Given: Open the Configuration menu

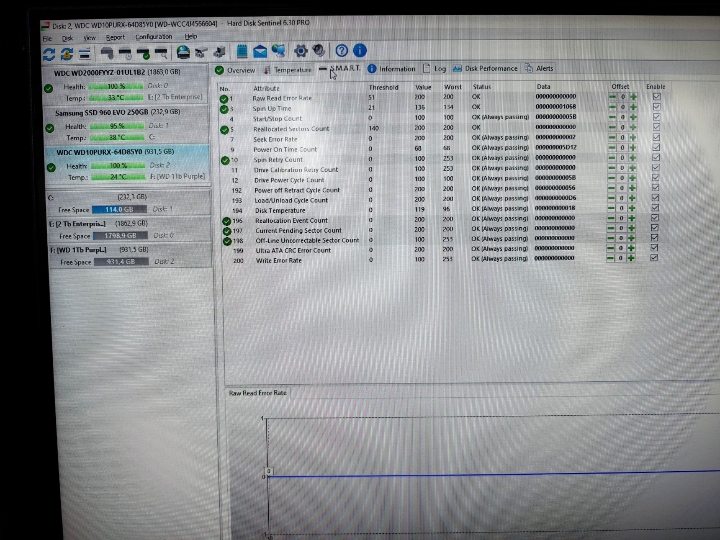Looking at the screenshot, I should (x=154, y=37).
